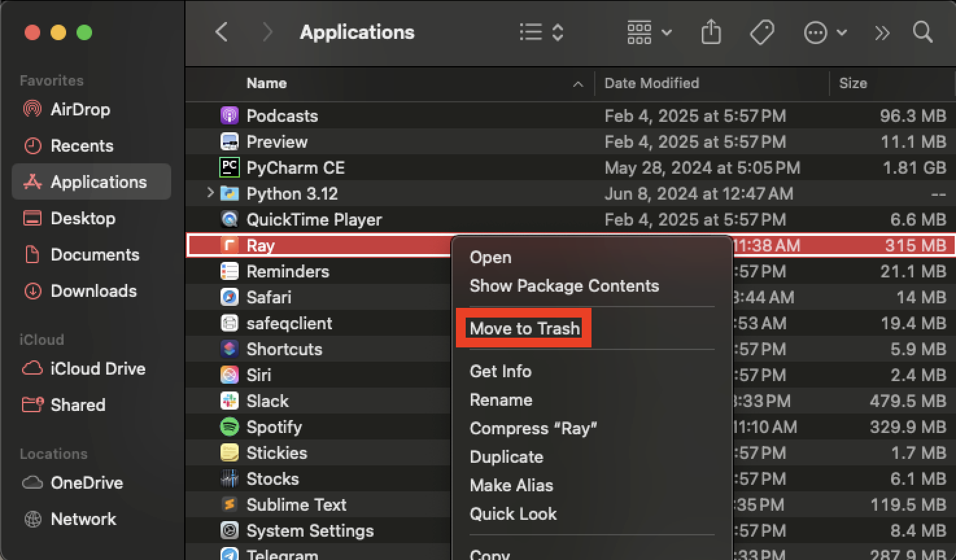The width and height of the screenshot is (956, 560).
Task: Open OneDrive in the sidebar
Action: click(x=91, y=482)
